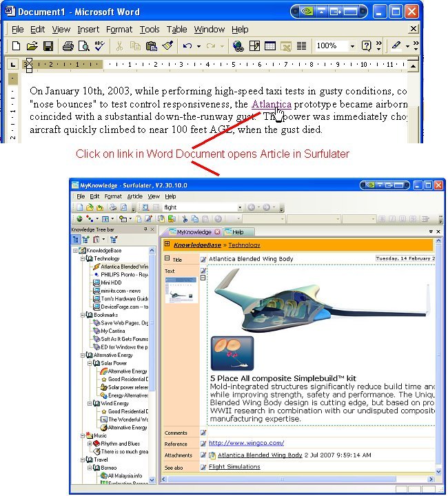Collapse the Text field minus box
This screenshot has width=448, height=496.
pyautogui.click(x=203, y=278)
